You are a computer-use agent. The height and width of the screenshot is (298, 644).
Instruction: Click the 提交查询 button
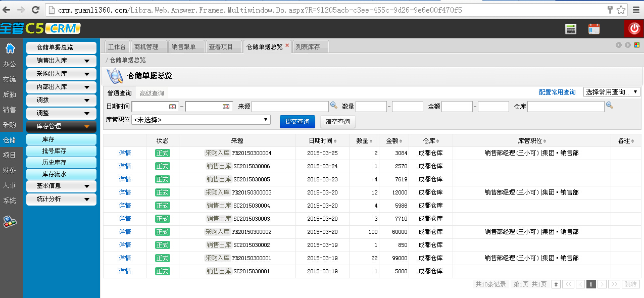click(x=298, y=122)
